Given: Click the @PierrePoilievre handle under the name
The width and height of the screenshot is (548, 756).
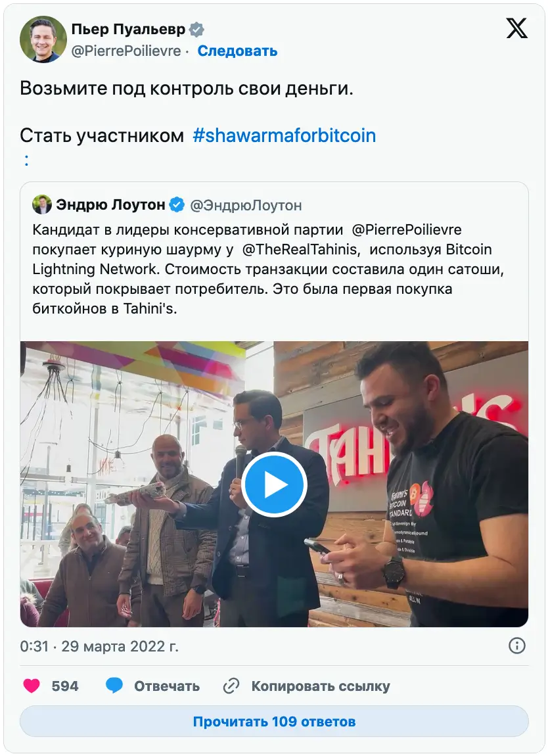Looking at the screenshot, I should point(126,51).
